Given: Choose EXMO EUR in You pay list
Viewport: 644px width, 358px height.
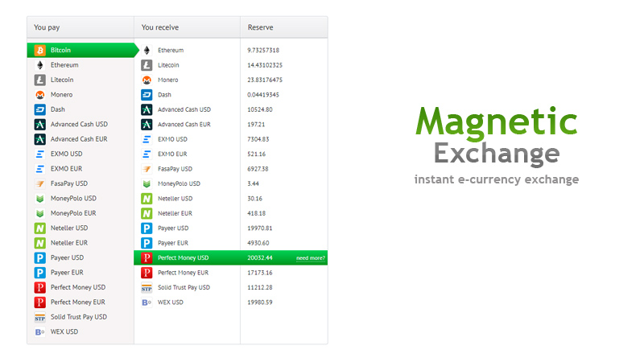Looking at the screenshot, I should pos(67,169).
